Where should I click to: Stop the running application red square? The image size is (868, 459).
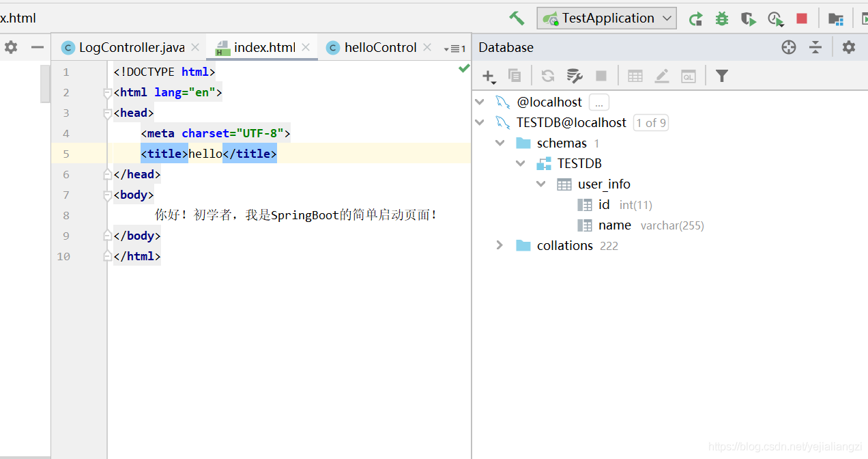[x=802, y=18]
